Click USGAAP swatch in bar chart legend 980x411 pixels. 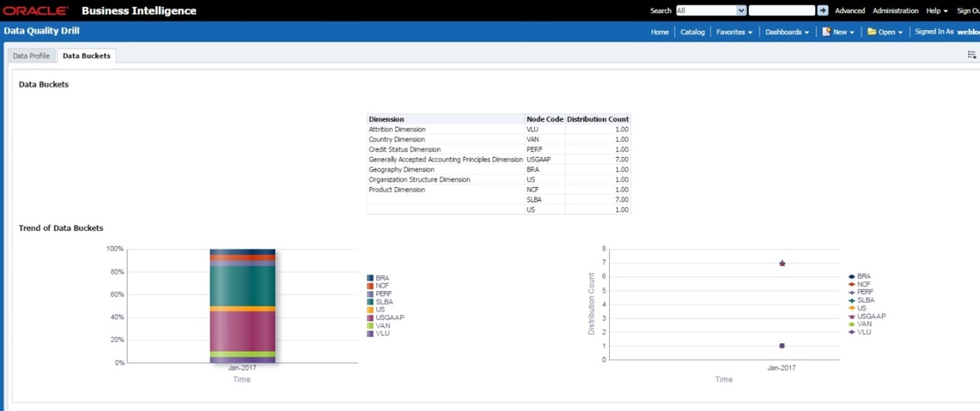point(370,318)
